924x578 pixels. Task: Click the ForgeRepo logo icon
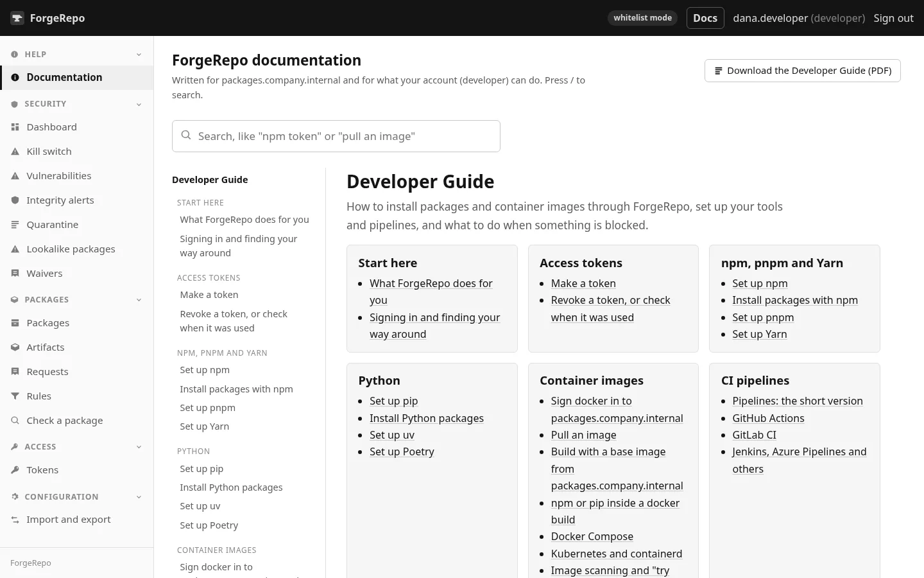tap(17, 18)
